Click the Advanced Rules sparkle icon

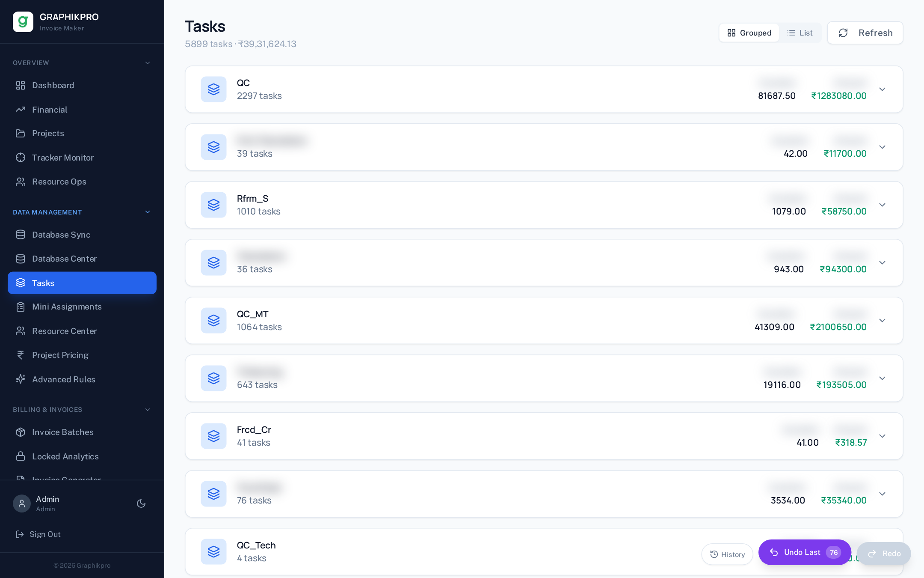click(21, 379)
